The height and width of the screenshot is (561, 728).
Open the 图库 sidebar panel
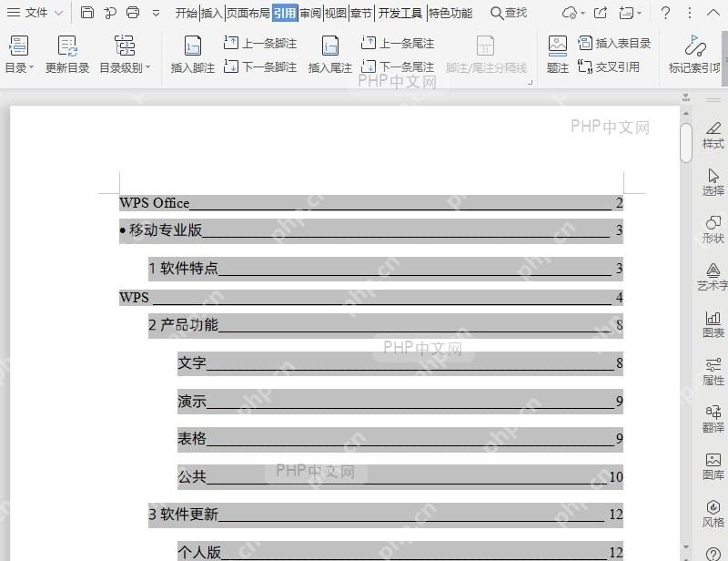pos(713,467)
